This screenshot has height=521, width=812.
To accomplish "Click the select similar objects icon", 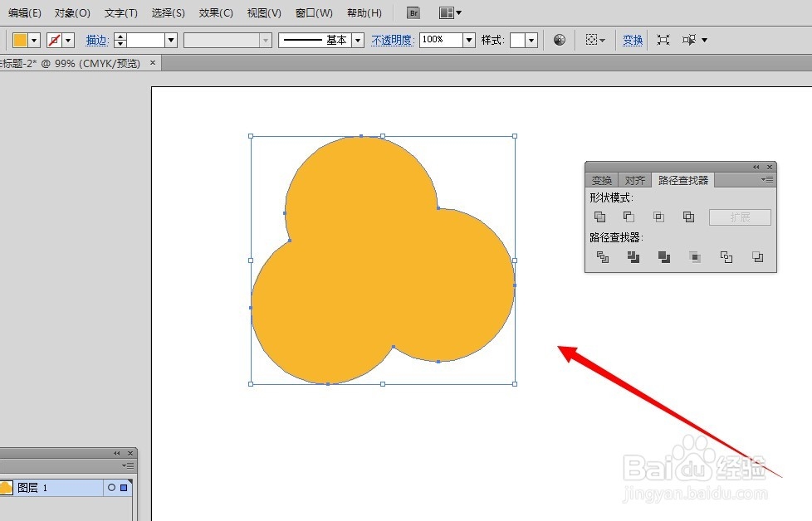I will [x=689, y=40].
